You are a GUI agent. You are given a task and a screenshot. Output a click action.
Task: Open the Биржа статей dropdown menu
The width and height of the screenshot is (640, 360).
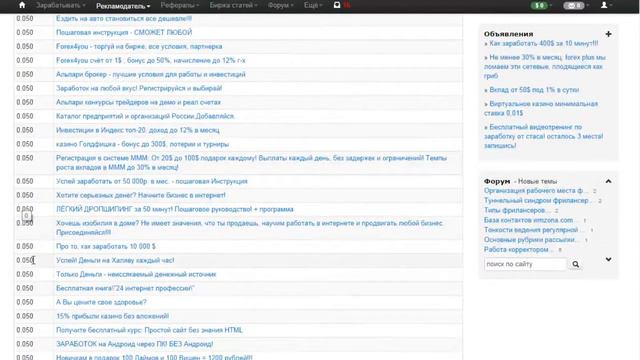pyautogui.click(x=233, y=5)
